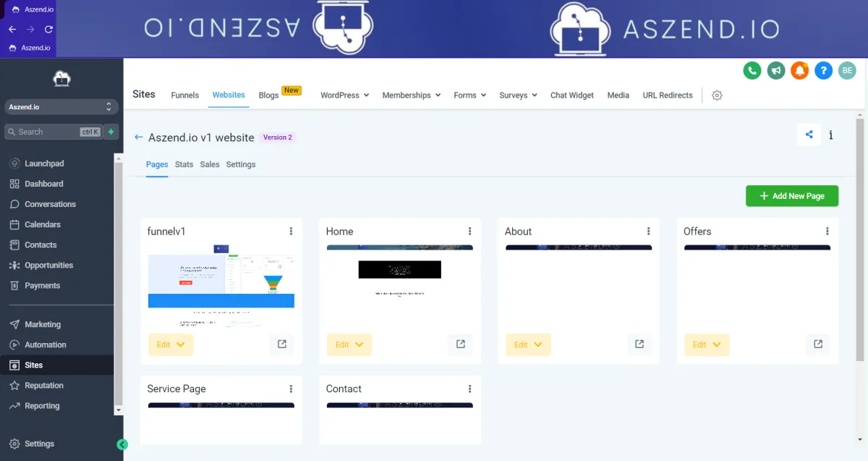Collapse the sidebar with green chevron

122,444
